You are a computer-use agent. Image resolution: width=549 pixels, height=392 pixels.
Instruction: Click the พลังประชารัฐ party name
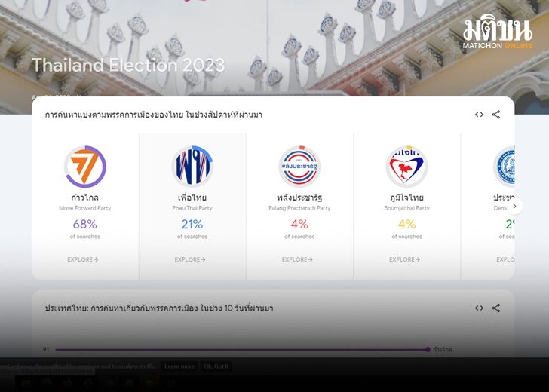click(x=299, y=198)
